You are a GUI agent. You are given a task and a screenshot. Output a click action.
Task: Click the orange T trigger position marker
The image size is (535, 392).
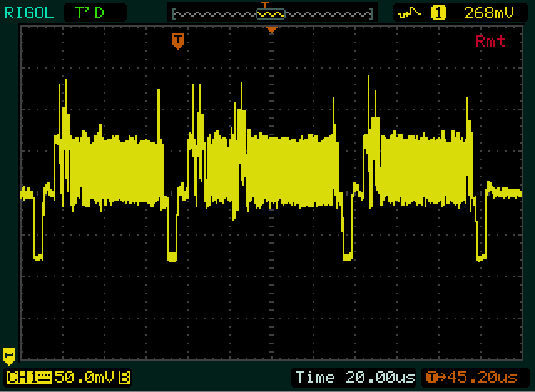point(176,40)
